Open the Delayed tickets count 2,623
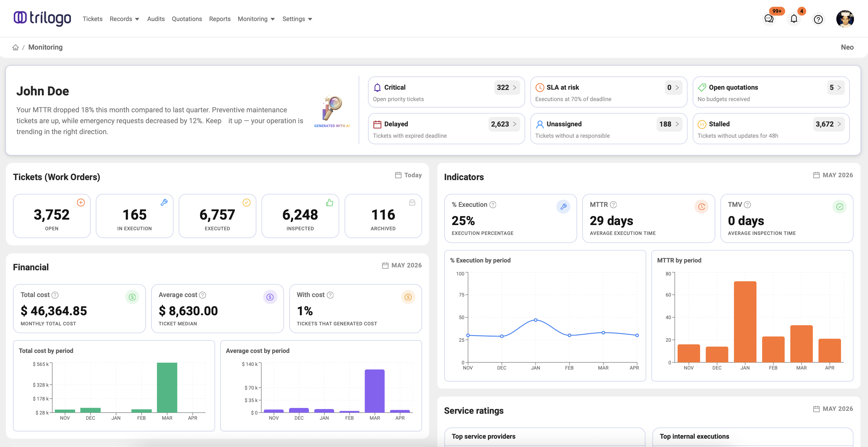 (504, 124)
